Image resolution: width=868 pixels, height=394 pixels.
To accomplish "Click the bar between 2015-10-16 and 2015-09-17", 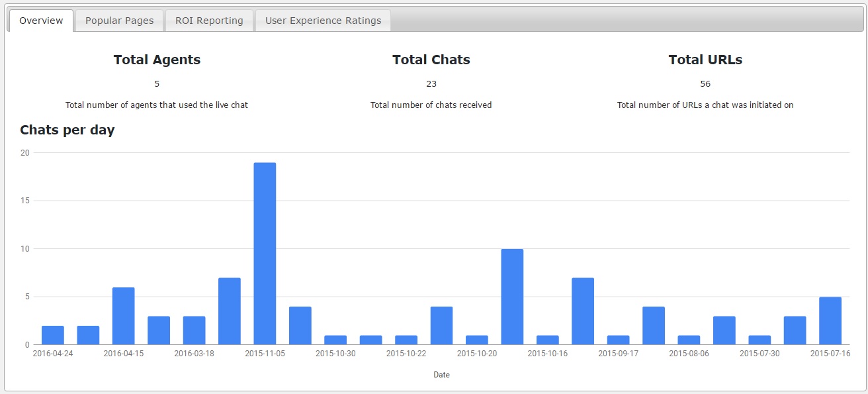I will coord(583,311).
